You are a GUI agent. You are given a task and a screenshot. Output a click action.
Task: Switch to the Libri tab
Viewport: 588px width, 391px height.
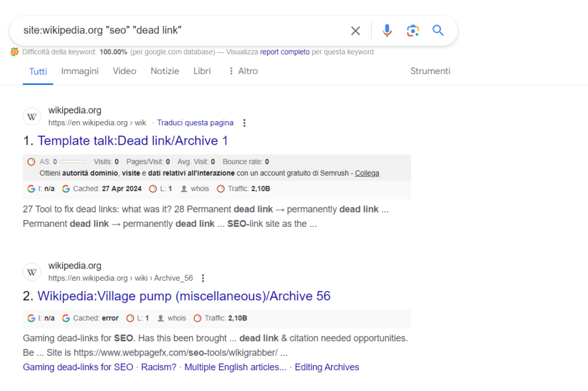point(202,71)
